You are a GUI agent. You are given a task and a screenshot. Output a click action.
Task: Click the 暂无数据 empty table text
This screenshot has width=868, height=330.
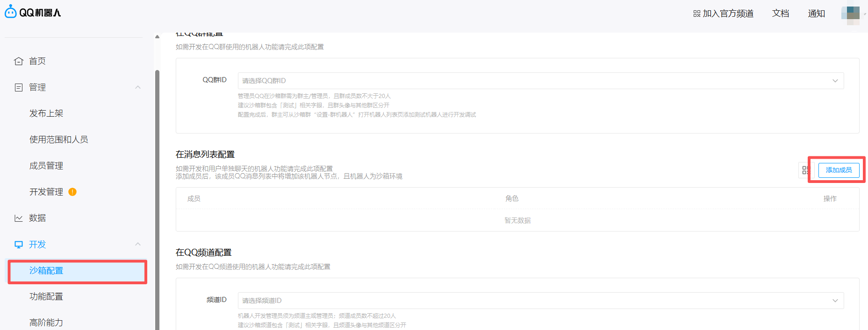[x=517, y=220]
